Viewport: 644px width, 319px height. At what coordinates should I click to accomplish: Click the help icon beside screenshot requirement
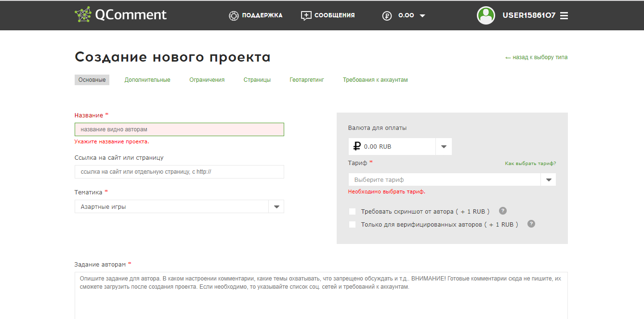point(502,210)
